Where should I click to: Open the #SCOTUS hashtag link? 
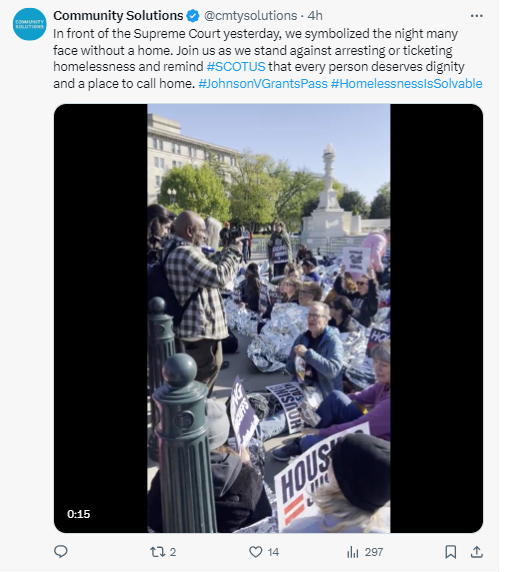[x=236, y=67]
